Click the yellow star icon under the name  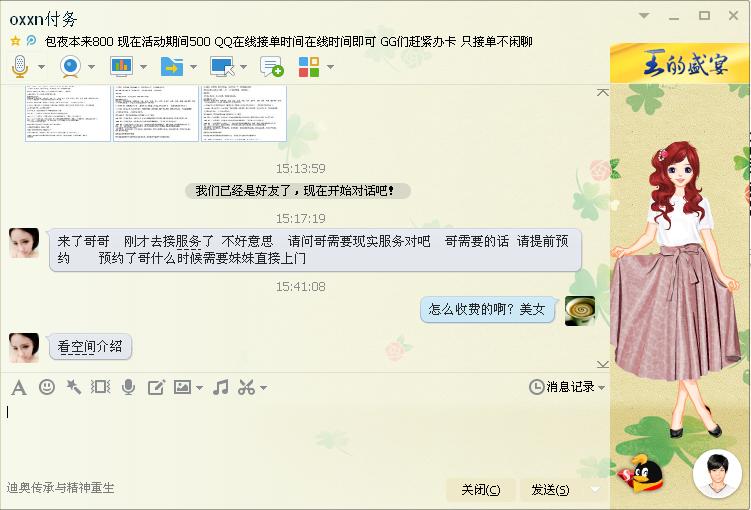point(15,41)
